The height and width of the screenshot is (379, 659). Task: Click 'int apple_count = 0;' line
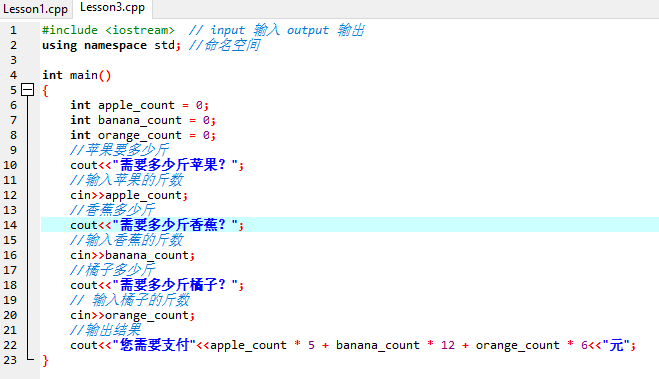tap(139, 105)
